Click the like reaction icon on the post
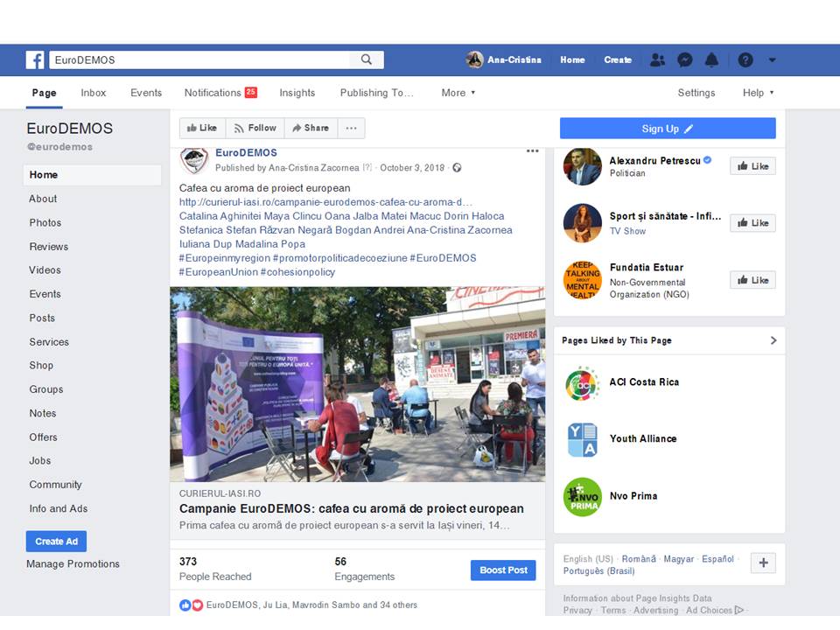 [185, 605]
